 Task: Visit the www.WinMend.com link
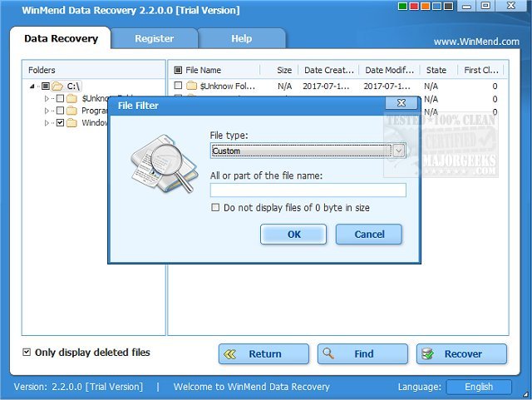476,42
